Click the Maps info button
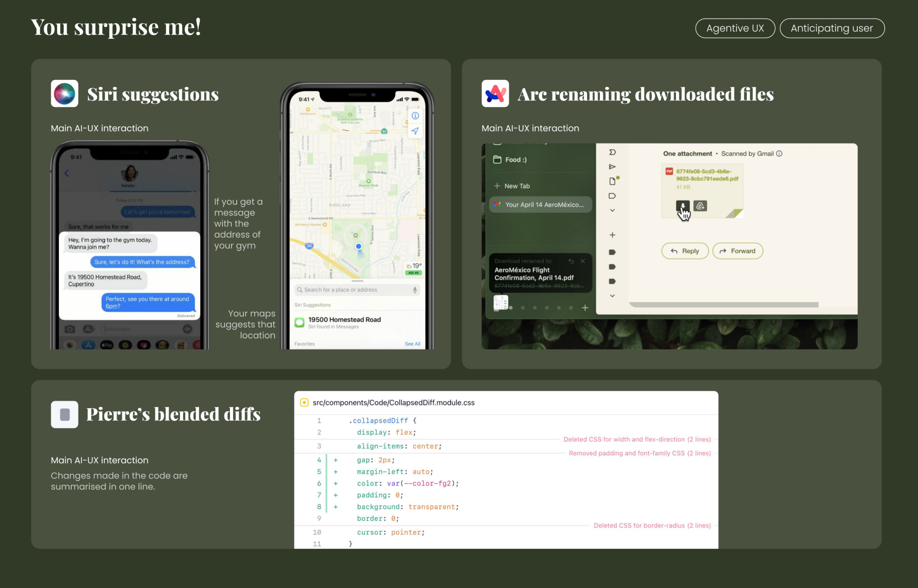 click(x=415, y=116)
